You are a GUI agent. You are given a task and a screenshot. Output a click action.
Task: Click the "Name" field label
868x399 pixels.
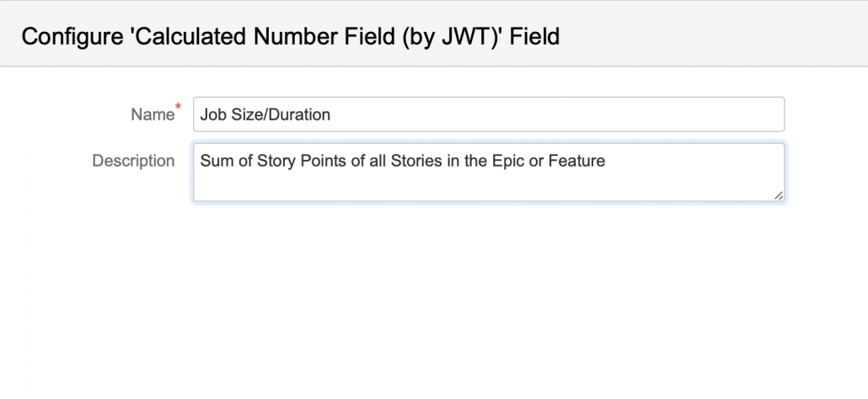pyautogui.click(x=152, y=114)
